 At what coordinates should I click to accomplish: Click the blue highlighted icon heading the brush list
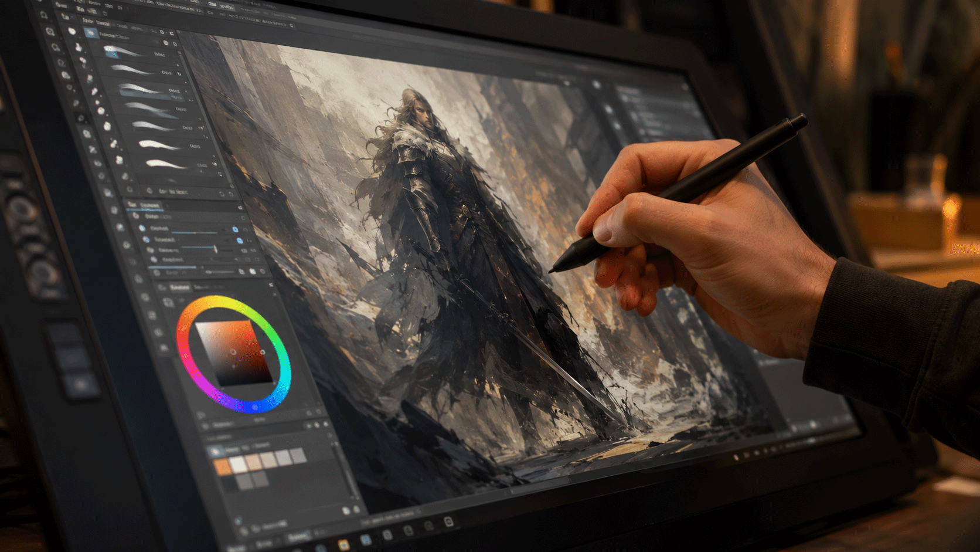(90, 33)
